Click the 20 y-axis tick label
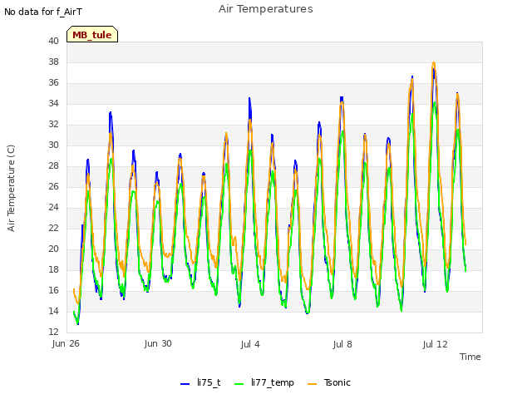532x399 pixels. (x=53, y=249)
